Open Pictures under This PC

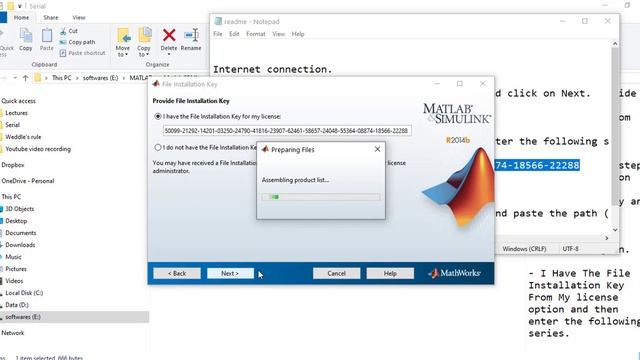(x=16, y=269)
